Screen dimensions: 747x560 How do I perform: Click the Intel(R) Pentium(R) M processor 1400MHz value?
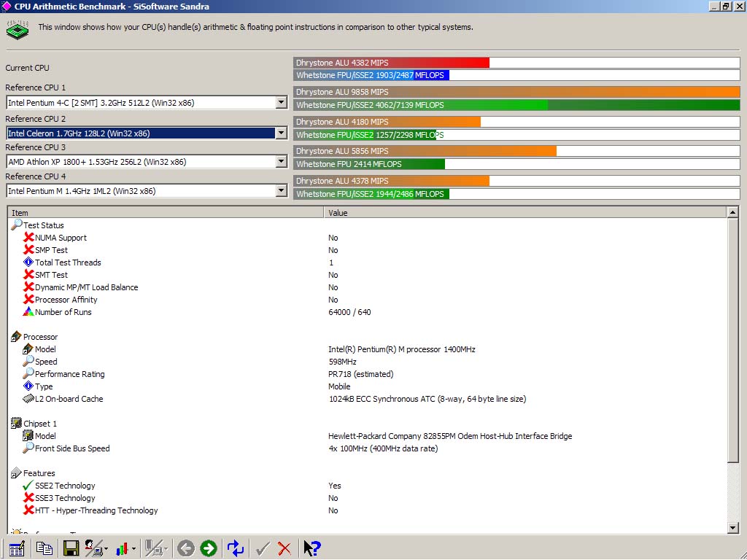point(402,349)
